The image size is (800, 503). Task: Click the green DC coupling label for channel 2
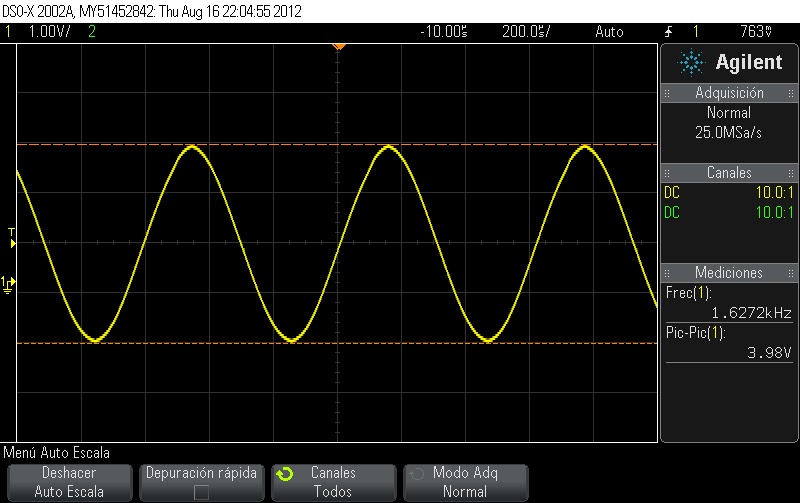coord(672,213)
